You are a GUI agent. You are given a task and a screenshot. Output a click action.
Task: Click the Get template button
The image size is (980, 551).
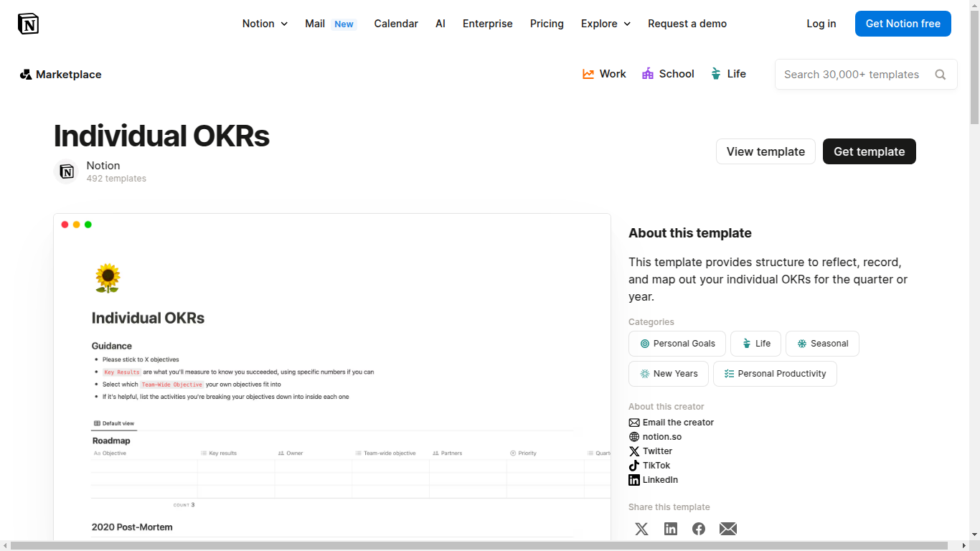pos(870,151)
